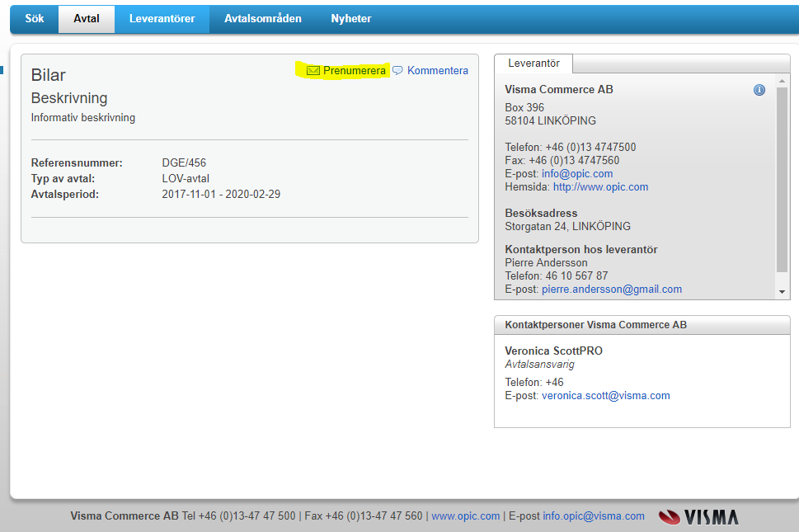This screenshot has height=532, width=799.
Task: Click the envelope icon beside Prenumerera
Action: (x=313, y=70)
